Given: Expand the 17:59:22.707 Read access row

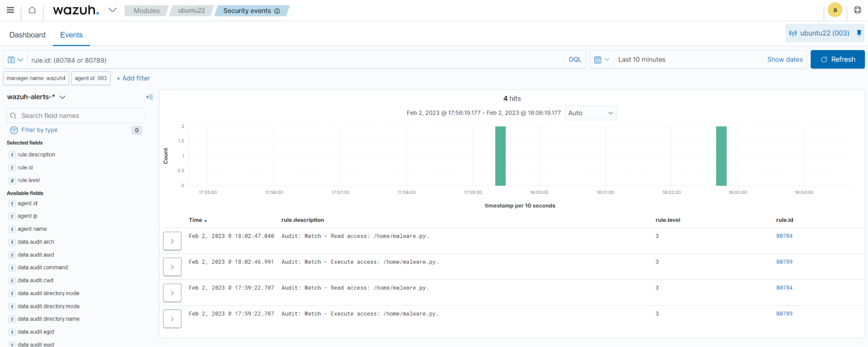Looking at the screenshot, I should [x=172, y=293].
